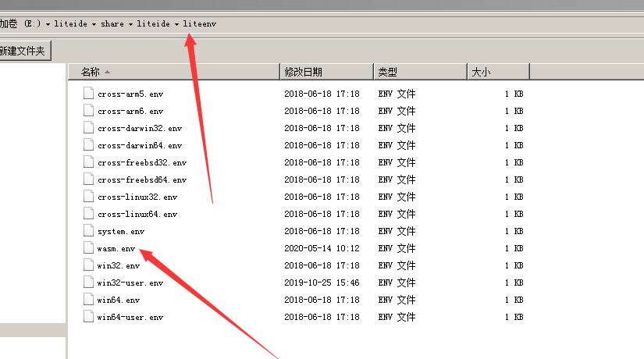Click the 新建文件夹 button

[x=23, y=52]
